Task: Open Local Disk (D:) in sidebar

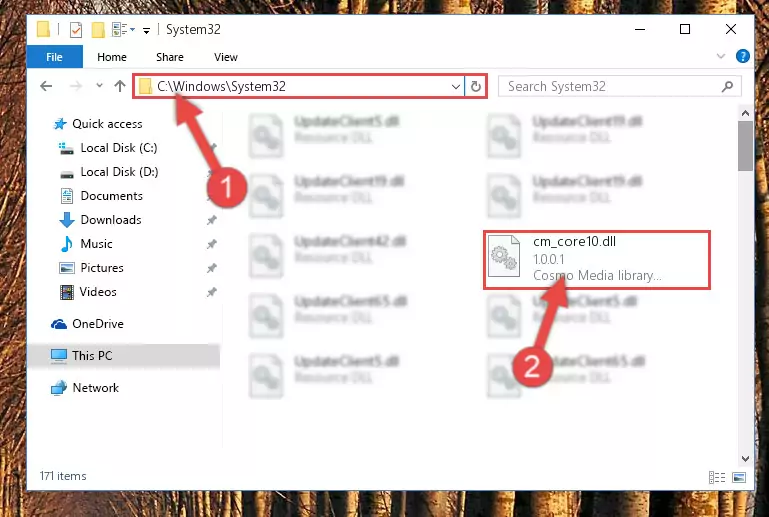Action: pos(119,172)
